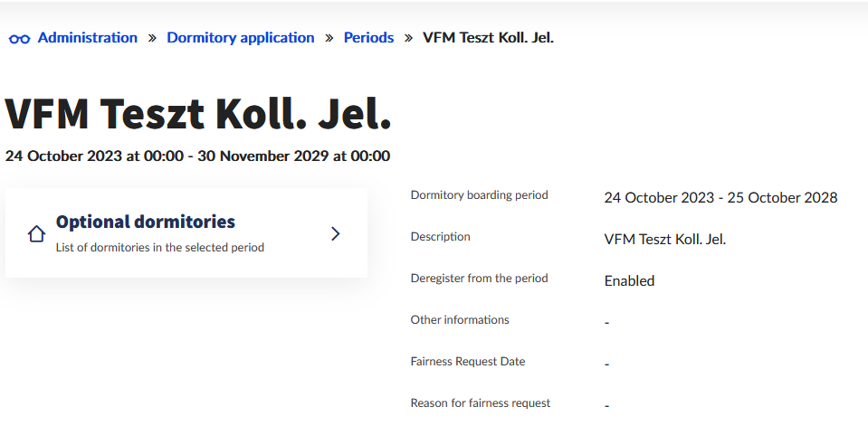This screenshot has height=426, width=868.
Task: Click the current VFM Teszt Koll. Jel. breadcrumb
Action: coord(488,38)
